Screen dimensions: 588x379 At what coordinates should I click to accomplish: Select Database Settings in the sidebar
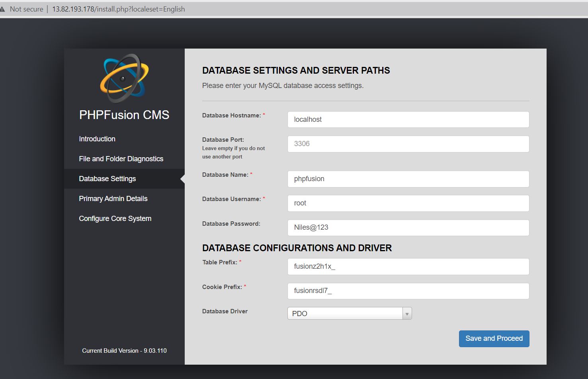pyautogui.click(x=107, y=179)
